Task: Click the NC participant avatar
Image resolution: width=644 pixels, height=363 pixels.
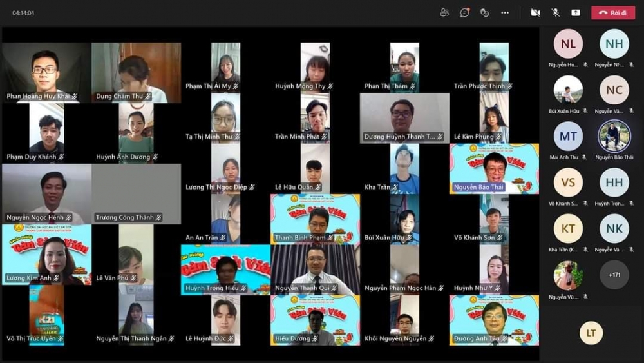Action: click(614, 90)
